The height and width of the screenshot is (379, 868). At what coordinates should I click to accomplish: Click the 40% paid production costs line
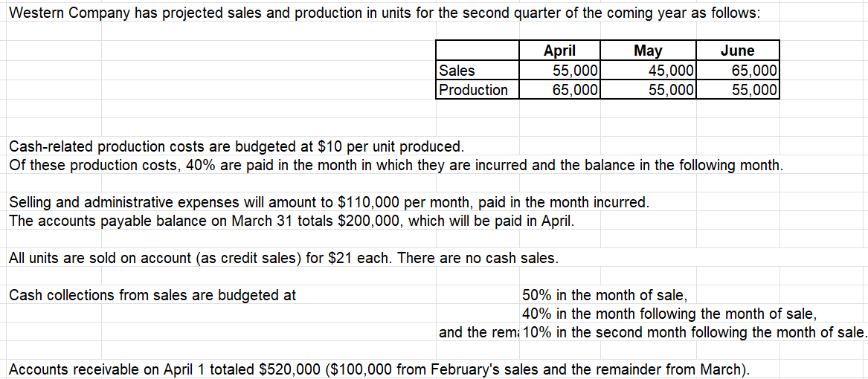396,164
